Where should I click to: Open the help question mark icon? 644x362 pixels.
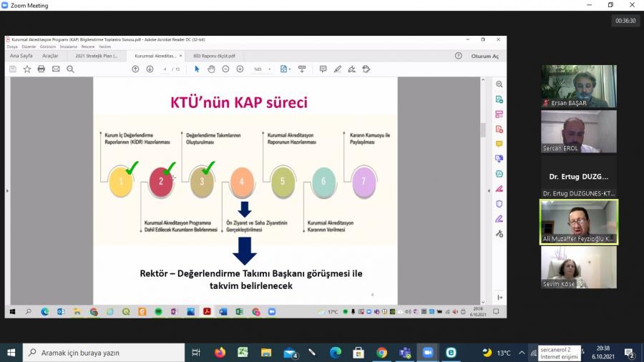coord(459,56)
